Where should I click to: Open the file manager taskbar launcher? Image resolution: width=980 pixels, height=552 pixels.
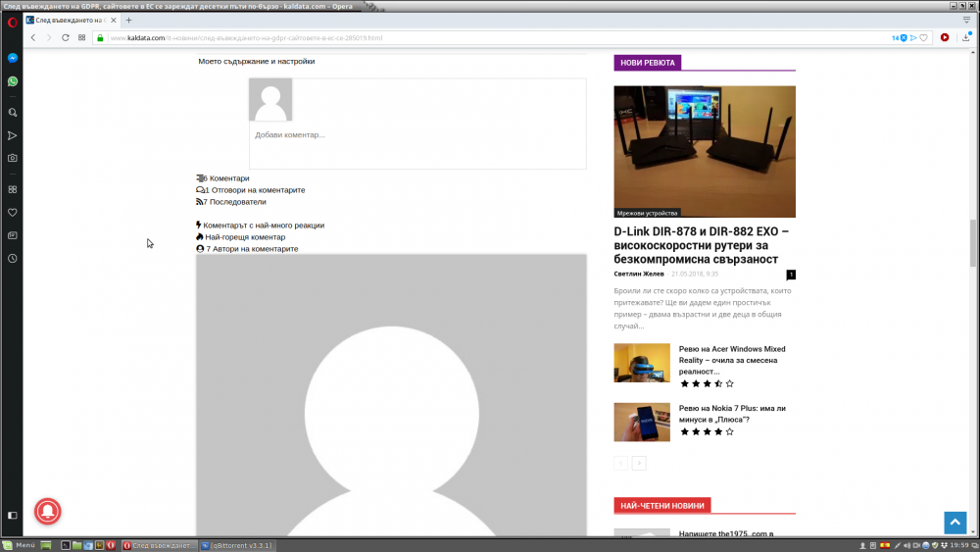coord(76,545)
